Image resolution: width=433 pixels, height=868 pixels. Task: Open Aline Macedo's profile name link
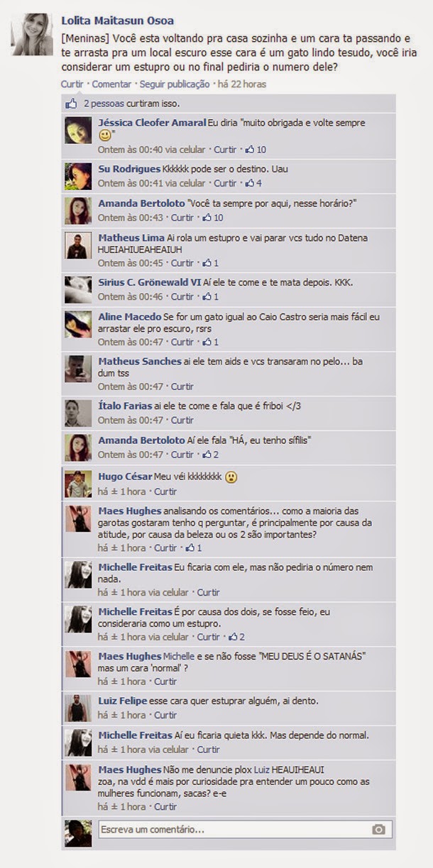click(129, 316)
